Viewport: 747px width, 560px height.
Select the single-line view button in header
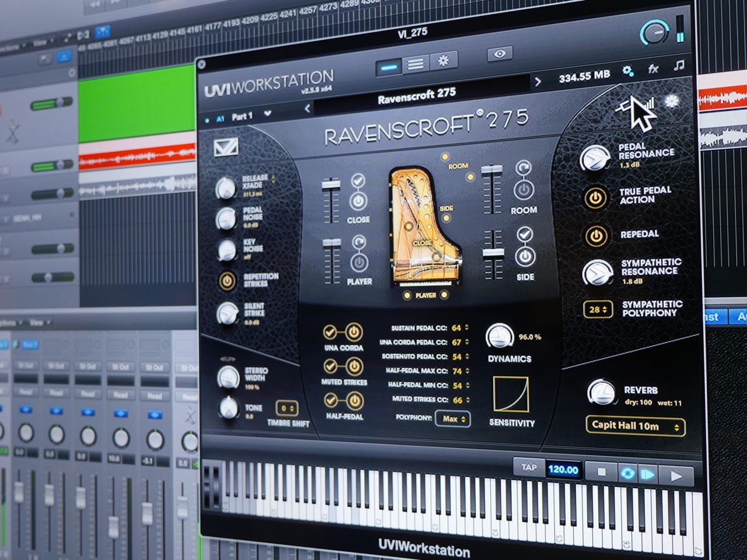pos(389,66)
